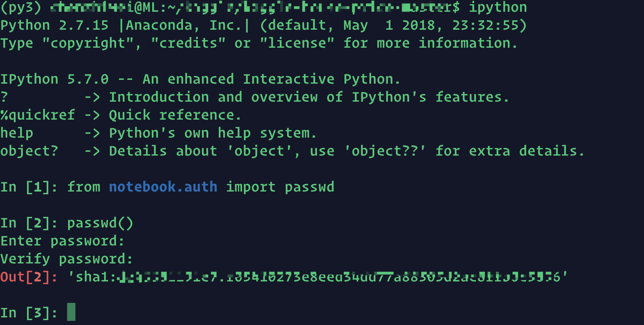Click the 'Verify password:' line
The height and width of the screenshot is (325, 644).
66,259
